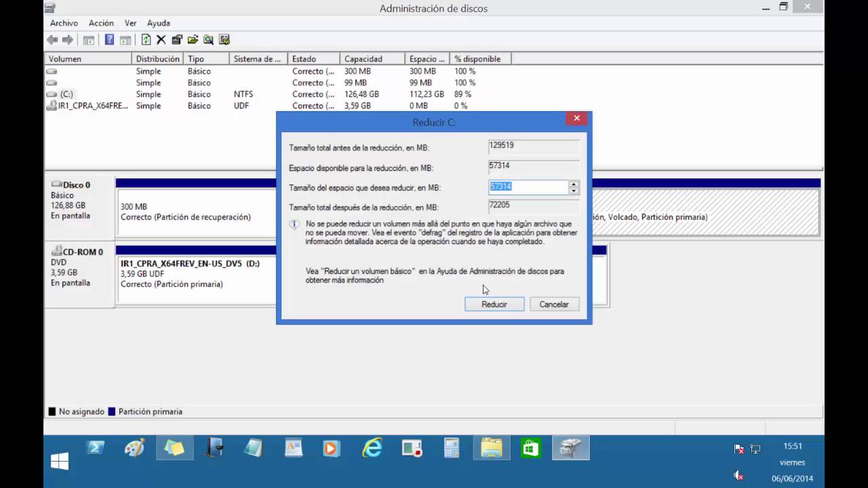Image resolution: width=868 pixels, height=488 pixels.
Task: Open the green Store taskbar icon
Action: tap(530, 448)
